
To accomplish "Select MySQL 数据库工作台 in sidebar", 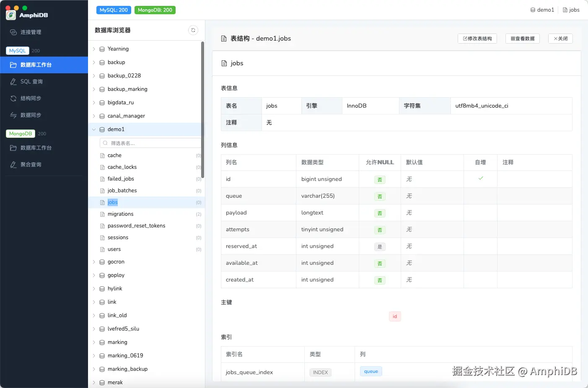I will [x=44, y=65].
